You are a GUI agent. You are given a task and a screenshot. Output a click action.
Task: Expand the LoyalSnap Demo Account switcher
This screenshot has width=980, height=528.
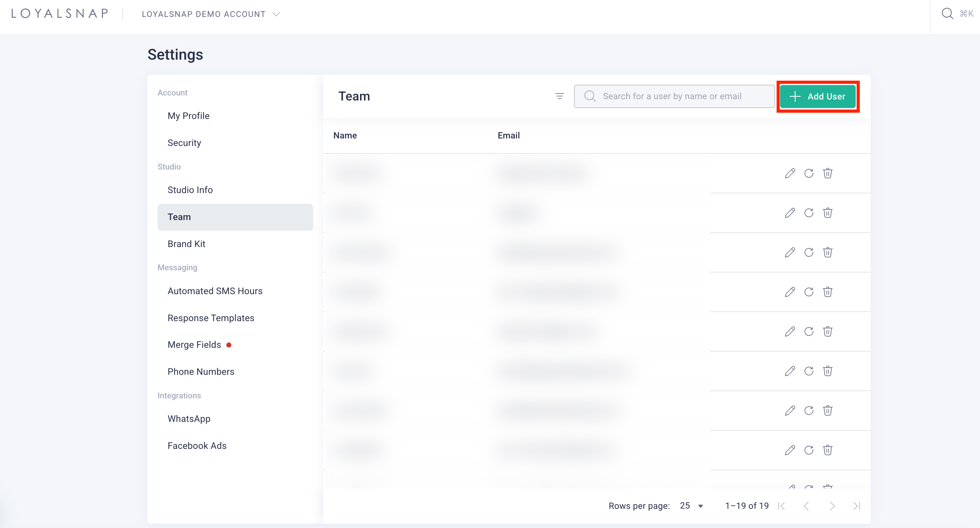point(211,14)
